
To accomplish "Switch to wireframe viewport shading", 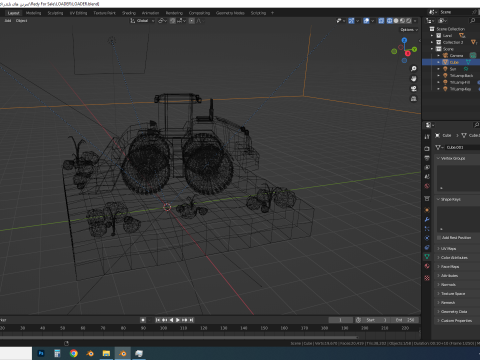I will click(x=390, y=21).
